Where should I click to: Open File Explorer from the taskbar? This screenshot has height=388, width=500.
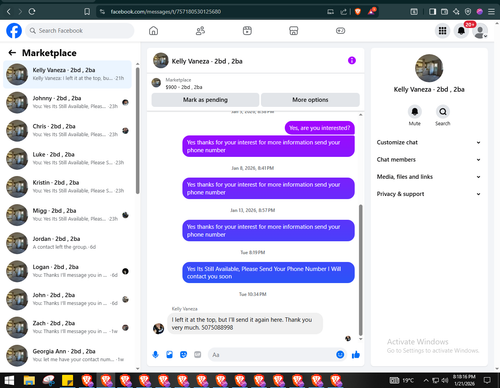click(29, 380)
